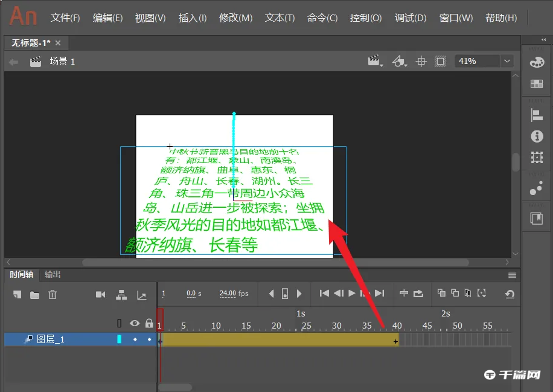Screen dimensions: 553x392
Task: Click the crosshair registration icon above the stage
Action: pos(421,61)
